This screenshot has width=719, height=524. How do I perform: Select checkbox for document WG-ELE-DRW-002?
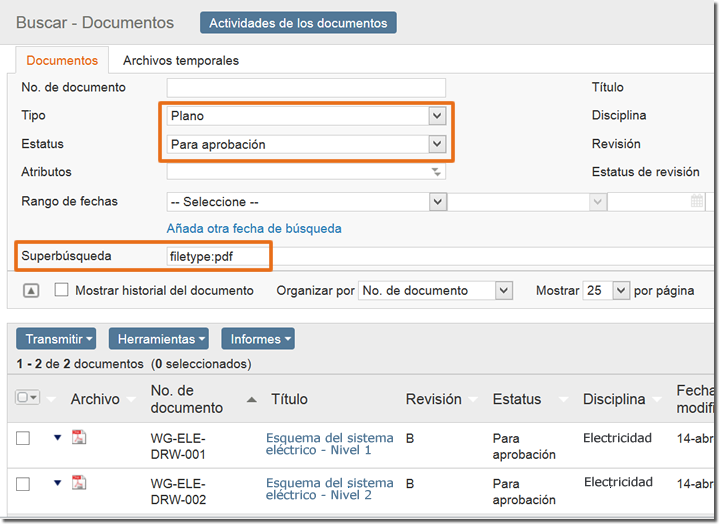[23, 484]
